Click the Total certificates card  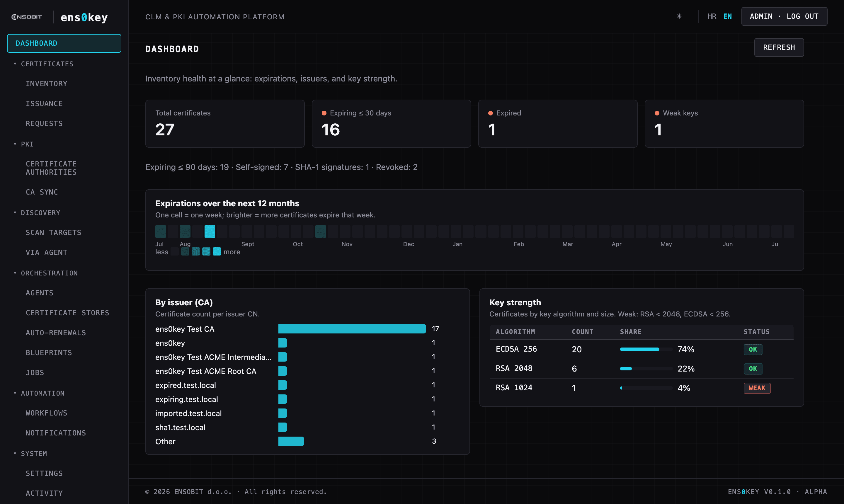225,124
